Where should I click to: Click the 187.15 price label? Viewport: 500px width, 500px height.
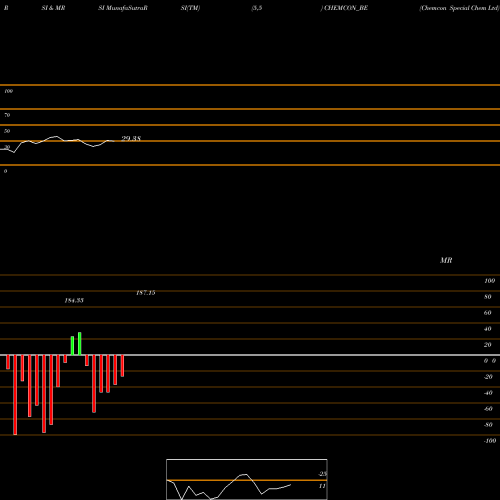point(146,293)
